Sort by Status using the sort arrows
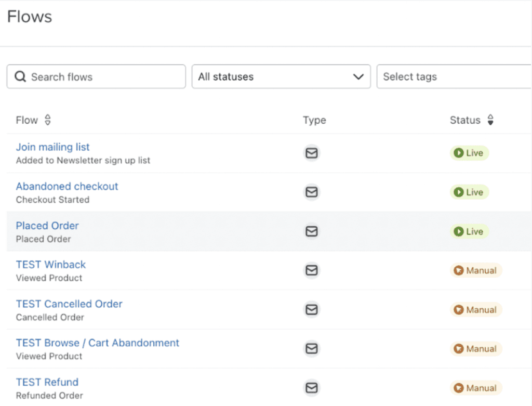Image resolution: width=532 pixels, height=406 pixels. click(490, 121)
